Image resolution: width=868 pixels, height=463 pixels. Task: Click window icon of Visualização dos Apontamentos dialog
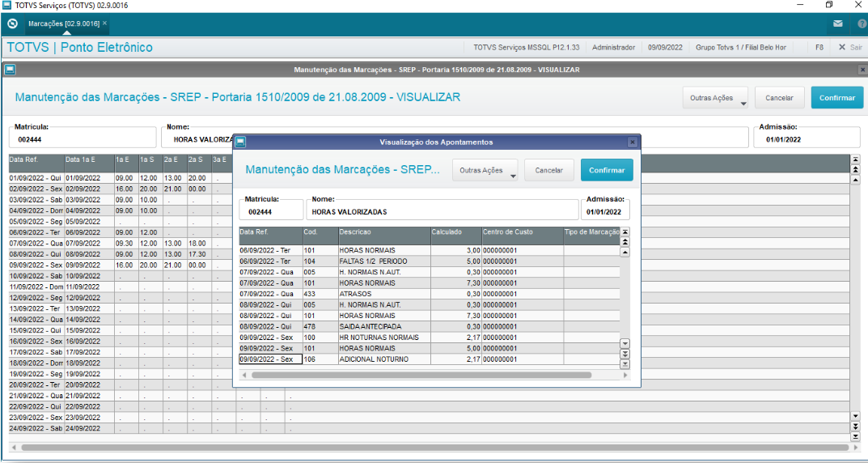pyautogui.click(x=241, y=142)
